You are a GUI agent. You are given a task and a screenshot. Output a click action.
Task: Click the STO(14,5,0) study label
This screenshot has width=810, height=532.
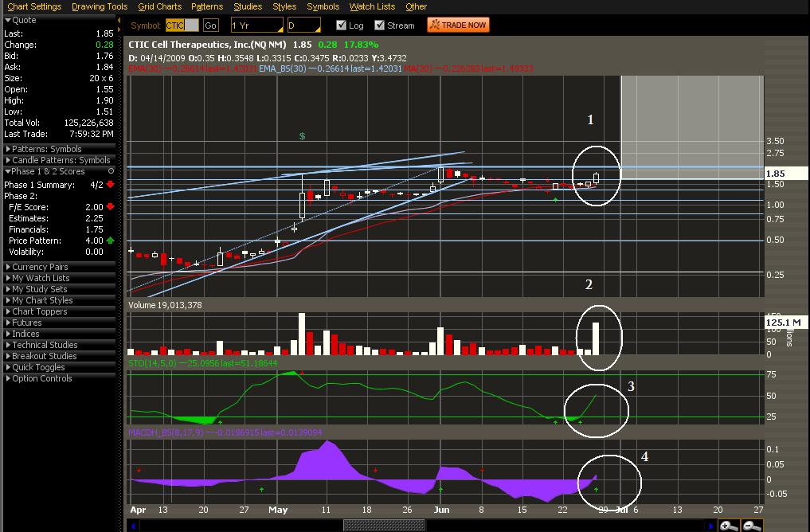pos(202,363)
